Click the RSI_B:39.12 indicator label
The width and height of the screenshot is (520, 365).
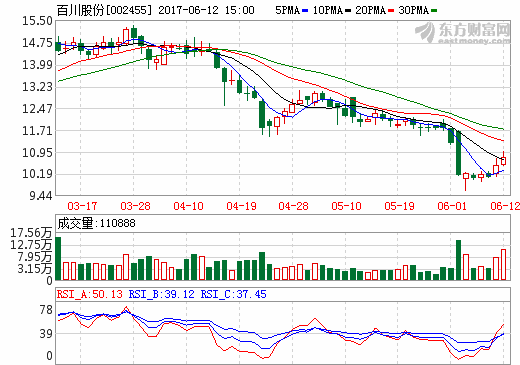[x=161, y=294]
